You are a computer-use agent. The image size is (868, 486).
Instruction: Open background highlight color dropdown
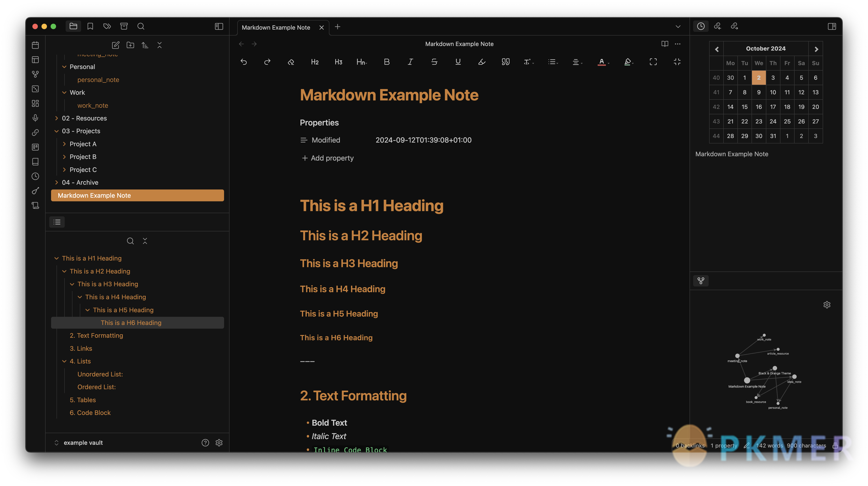[629, 62]
